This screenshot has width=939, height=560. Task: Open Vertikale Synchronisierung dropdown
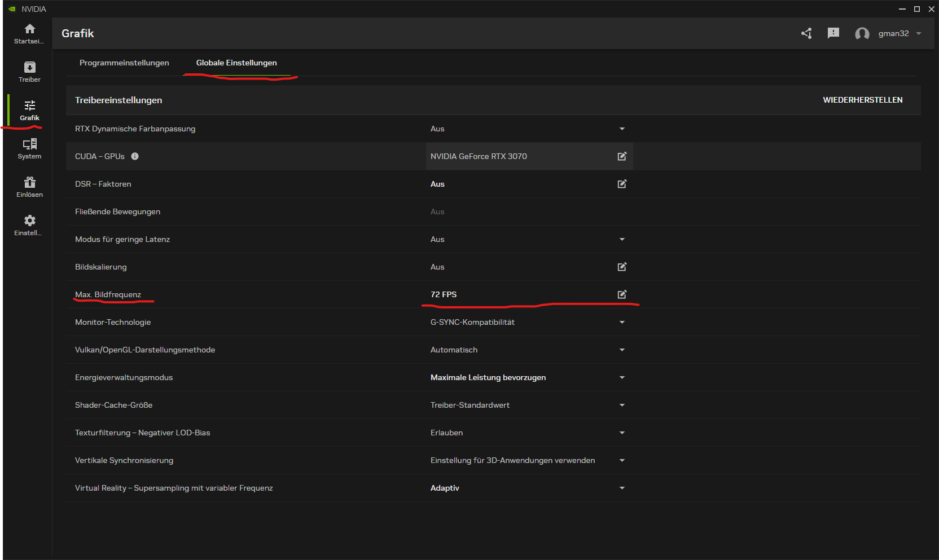point(622,460)
